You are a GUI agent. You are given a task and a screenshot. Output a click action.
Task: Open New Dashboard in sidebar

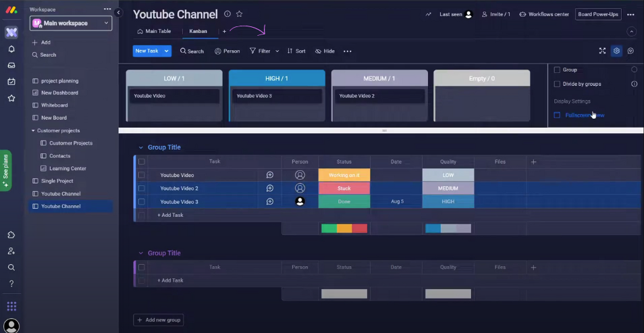tap(59, 93)
